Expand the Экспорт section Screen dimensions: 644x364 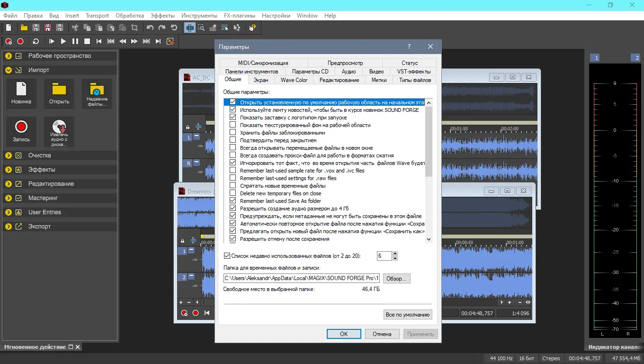pos(9,227)
